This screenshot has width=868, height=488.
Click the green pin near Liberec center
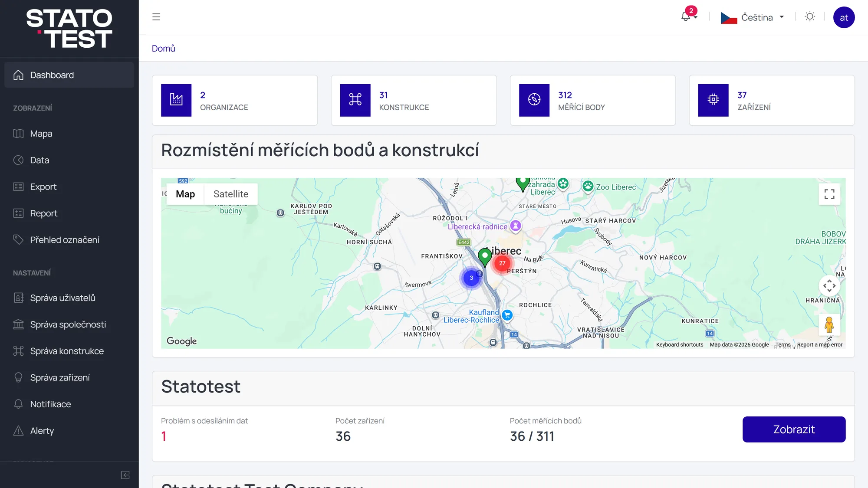(485, 257)
